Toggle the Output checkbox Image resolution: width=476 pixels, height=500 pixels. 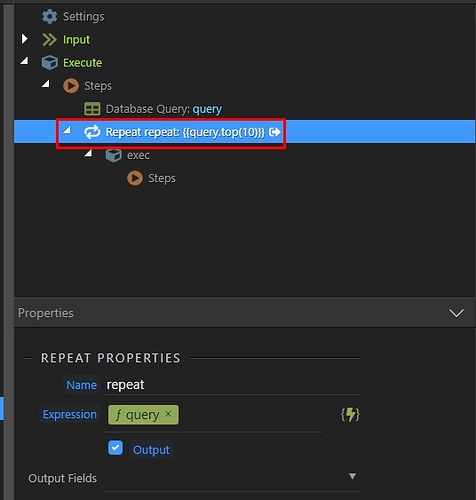pos(115,448)
